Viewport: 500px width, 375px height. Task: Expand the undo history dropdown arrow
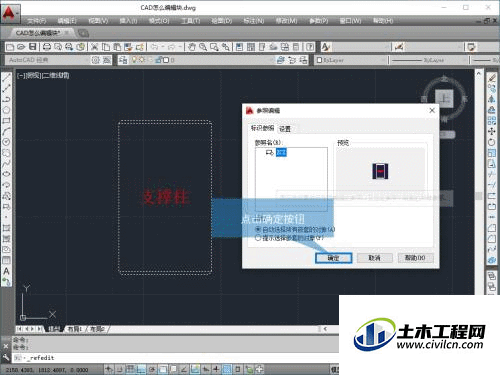(163, 47)
